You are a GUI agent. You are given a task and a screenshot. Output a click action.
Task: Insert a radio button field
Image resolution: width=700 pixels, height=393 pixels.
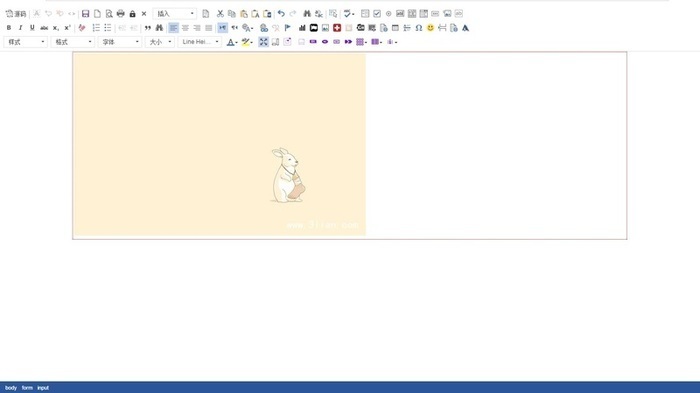click(x=388, y=14)
